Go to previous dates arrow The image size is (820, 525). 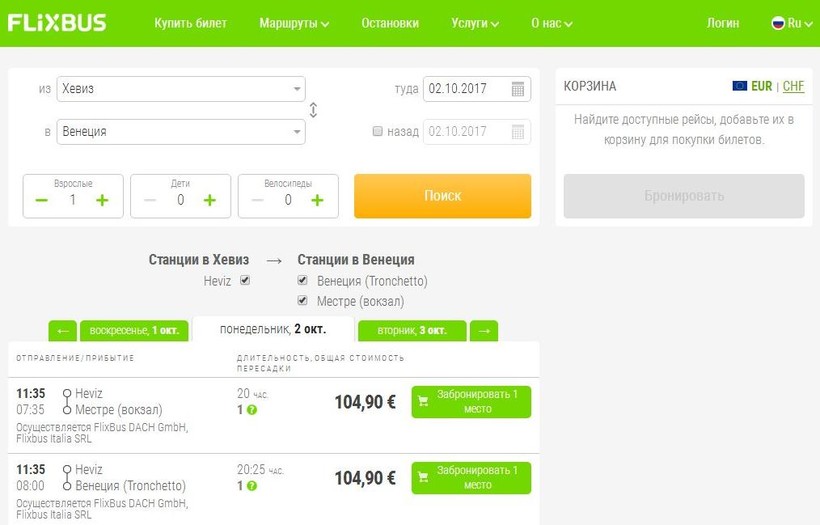[63, 331]
